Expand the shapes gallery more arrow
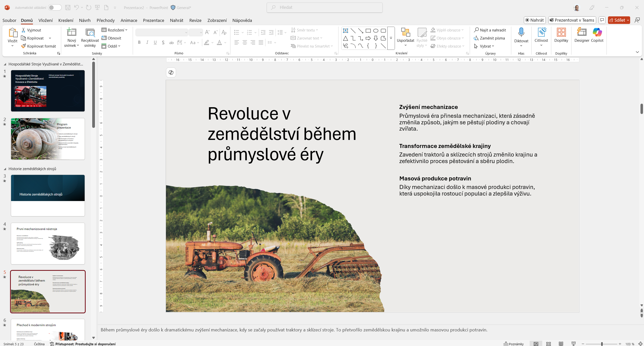 click(x=391, y=38)
